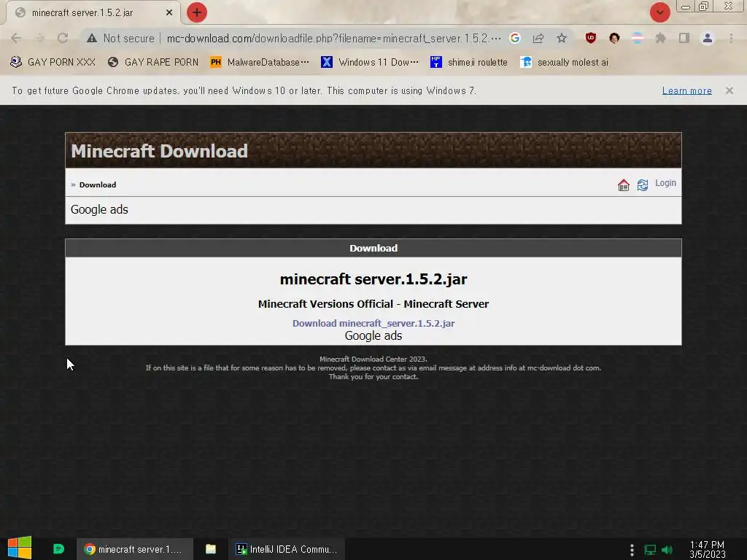This screenshot has height=560, width=747.
Task: Go to the site home via house icon
Action: point(624,184)
